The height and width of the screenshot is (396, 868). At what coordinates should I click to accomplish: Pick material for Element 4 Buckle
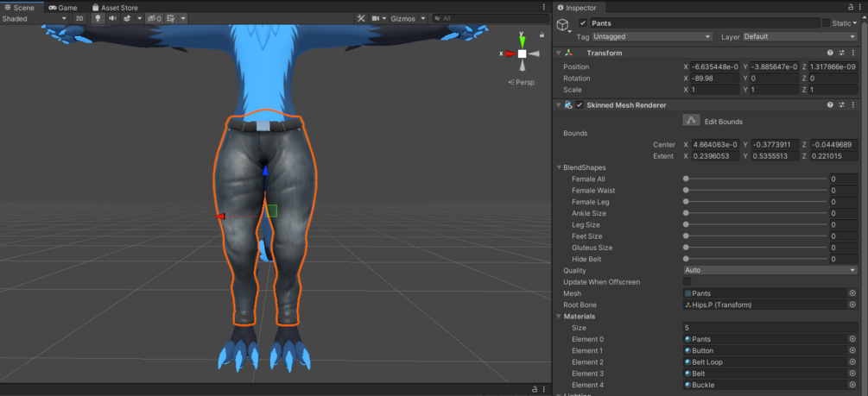(852, 385)
